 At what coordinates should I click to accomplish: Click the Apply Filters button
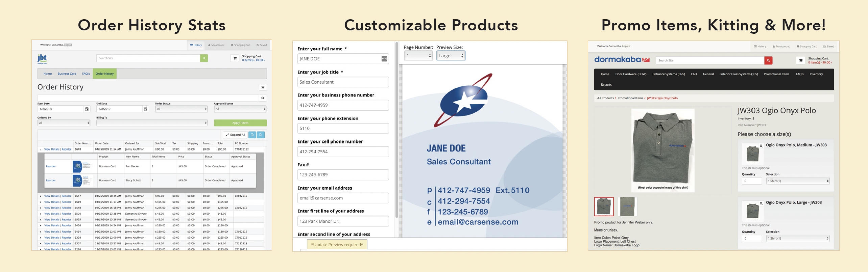tap(240, 123)
